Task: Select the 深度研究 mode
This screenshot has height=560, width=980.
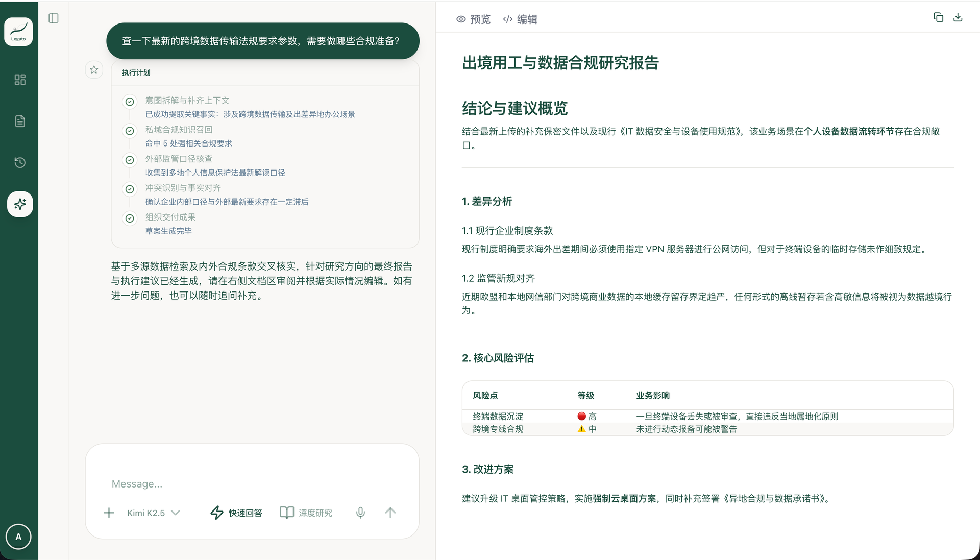Action: pyautogui.click(x=306, y=513)
